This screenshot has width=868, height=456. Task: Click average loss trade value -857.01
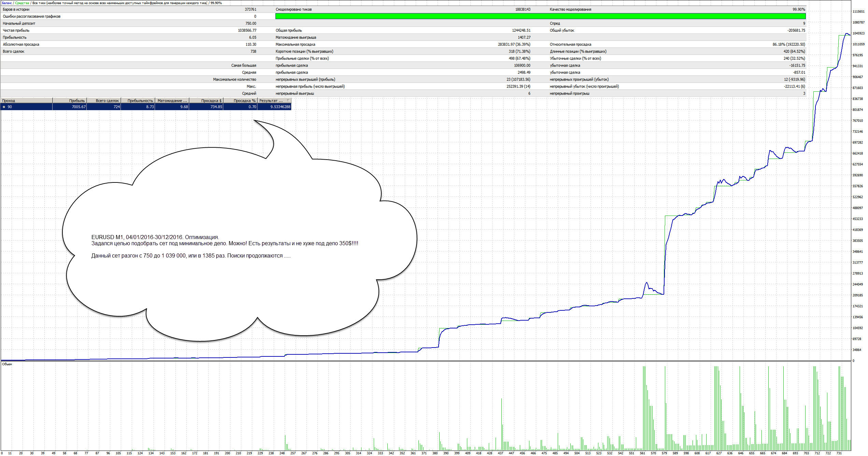click(799, 72)
